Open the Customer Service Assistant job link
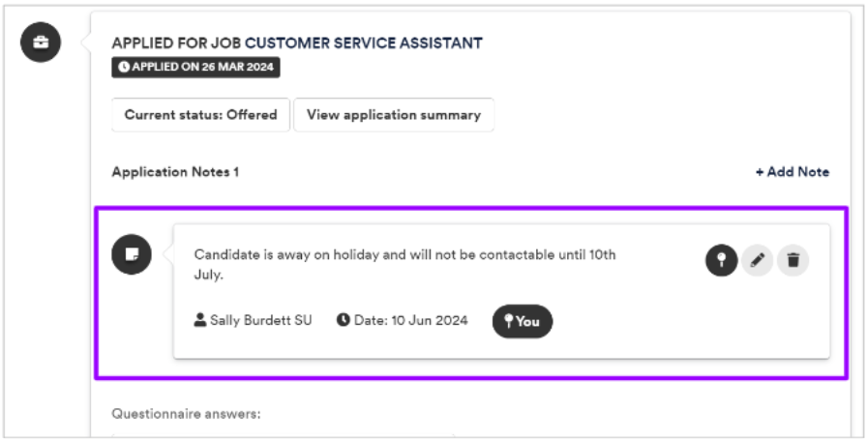The height and width of the screenshot is (439, 868). click(364, 44)
